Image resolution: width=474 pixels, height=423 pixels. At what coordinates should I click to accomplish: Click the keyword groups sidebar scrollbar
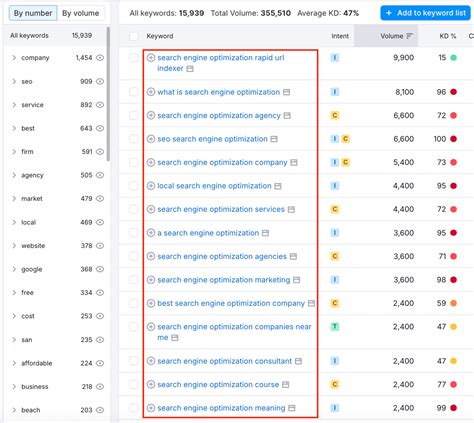(x=108, y=94)
